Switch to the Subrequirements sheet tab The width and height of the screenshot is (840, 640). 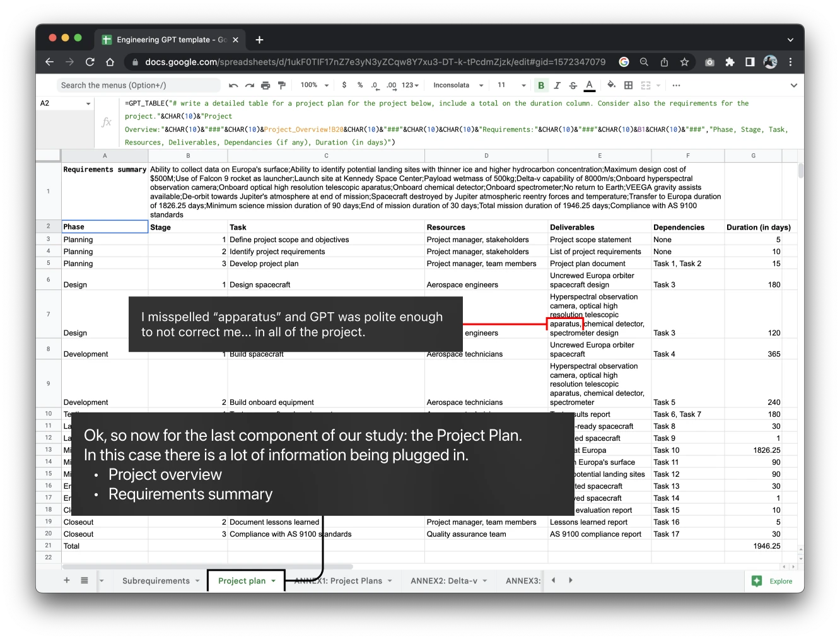coord(156,581)
